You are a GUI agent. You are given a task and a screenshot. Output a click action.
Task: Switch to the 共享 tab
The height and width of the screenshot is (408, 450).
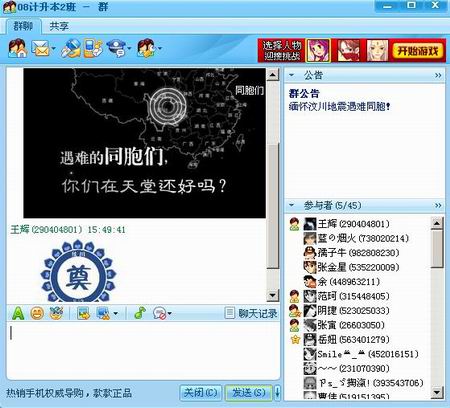(x=59, y=26)
